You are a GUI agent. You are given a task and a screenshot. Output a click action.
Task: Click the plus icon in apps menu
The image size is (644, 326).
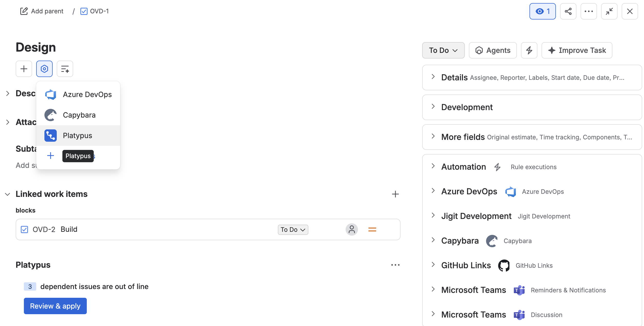coord(51,156)
